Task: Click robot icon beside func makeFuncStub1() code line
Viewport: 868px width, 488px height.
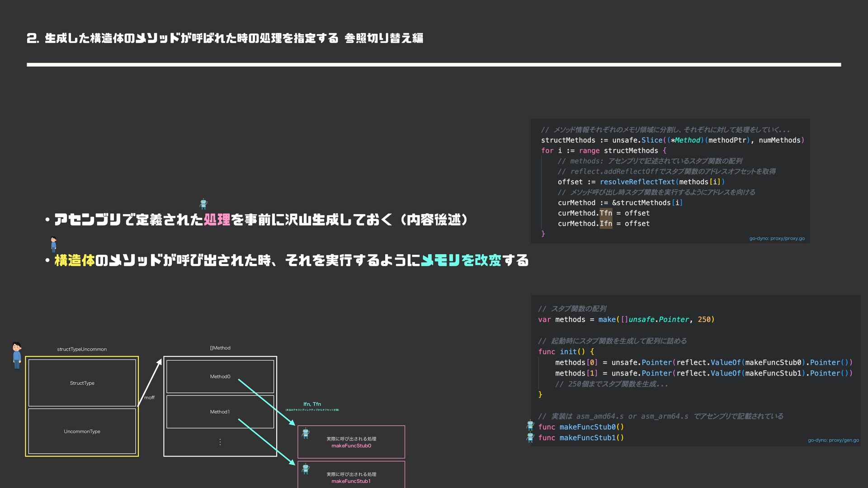Action: [530, 437]
